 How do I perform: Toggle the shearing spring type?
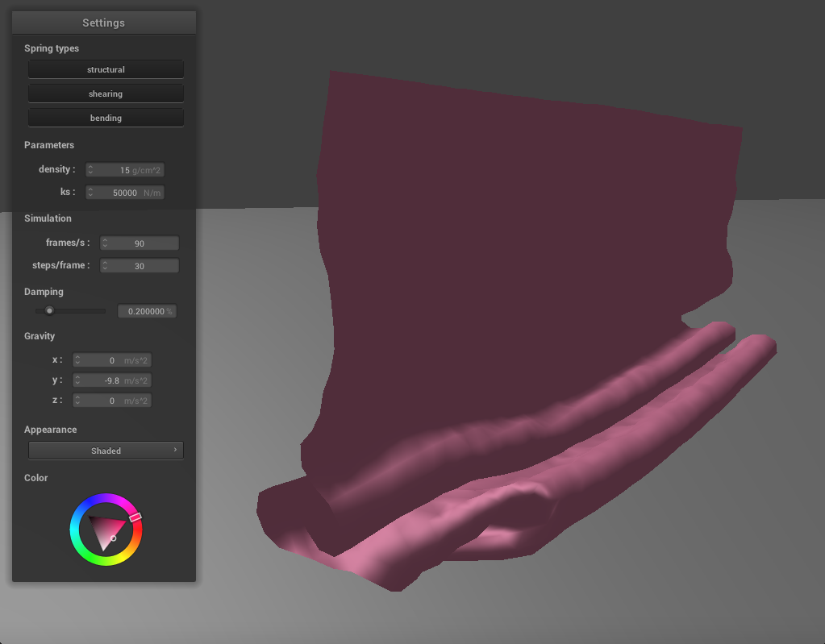click(106, 94)
